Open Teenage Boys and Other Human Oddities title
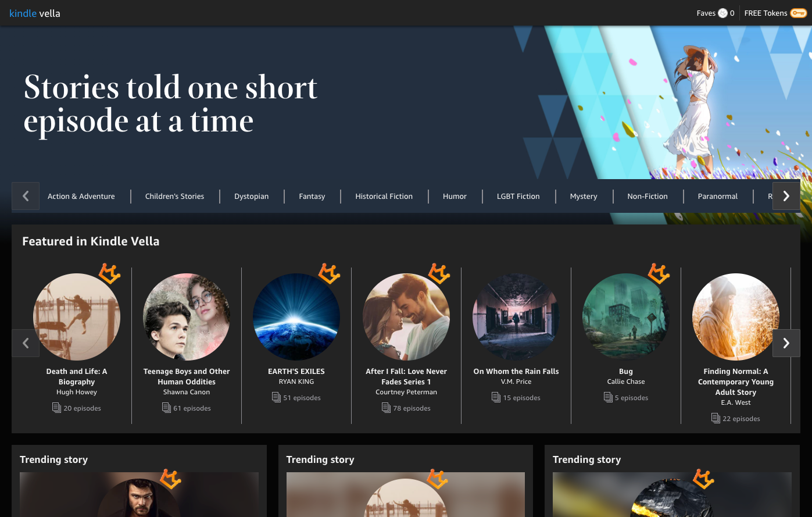Image resolution: width=812 pixels, height=517 pixels. 187,376
